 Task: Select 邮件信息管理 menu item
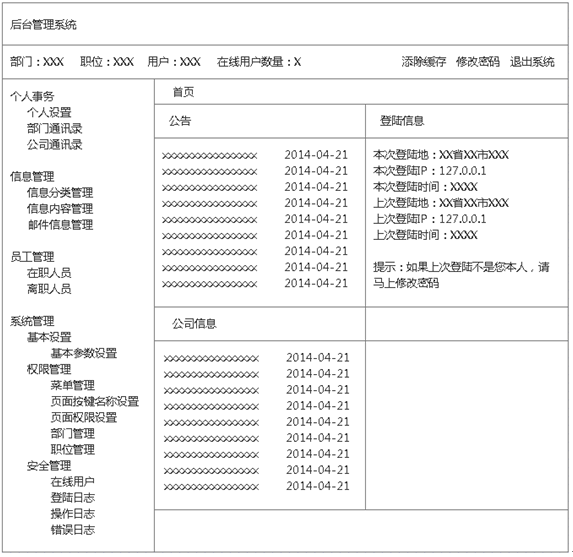(x=60, y=225)
